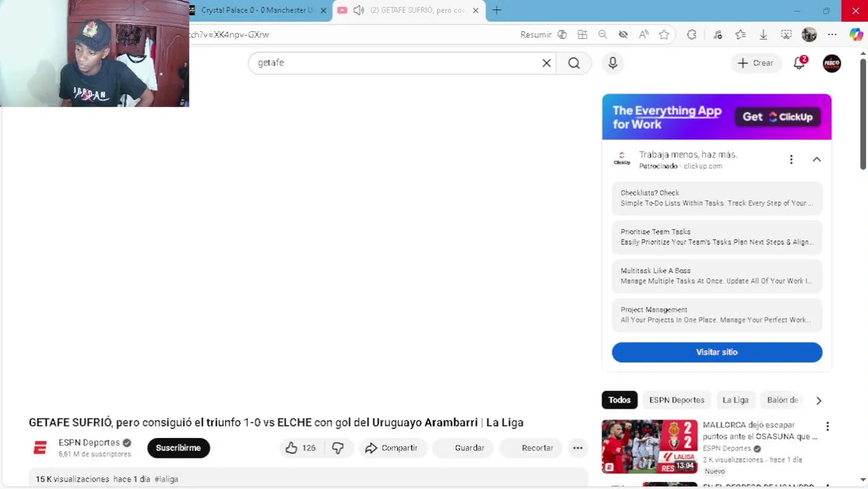Click the screenshot capture scissors icon
The image size is (868, 489).
pyautogui.click(x=786, y=35)
